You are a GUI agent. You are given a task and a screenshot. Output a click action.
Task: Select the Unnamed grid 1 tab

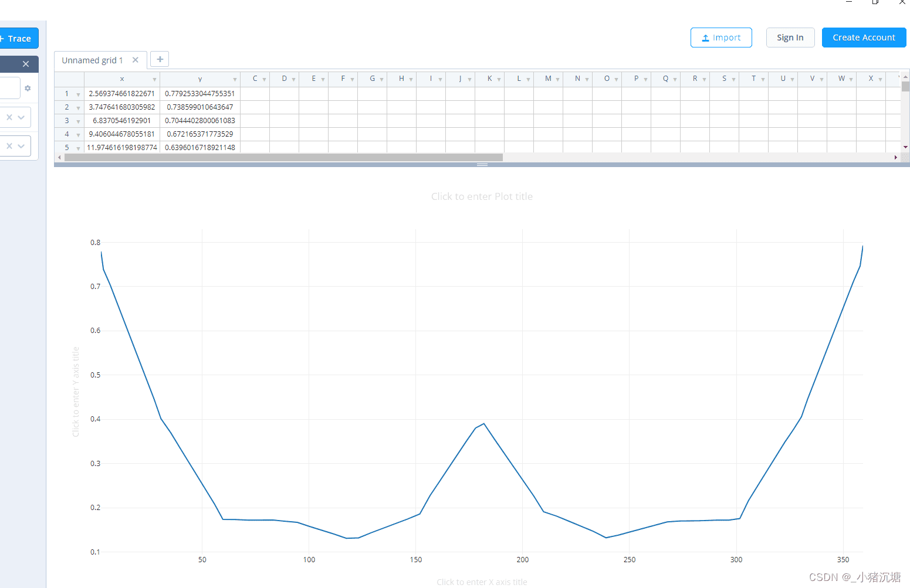tap(92, 60)
